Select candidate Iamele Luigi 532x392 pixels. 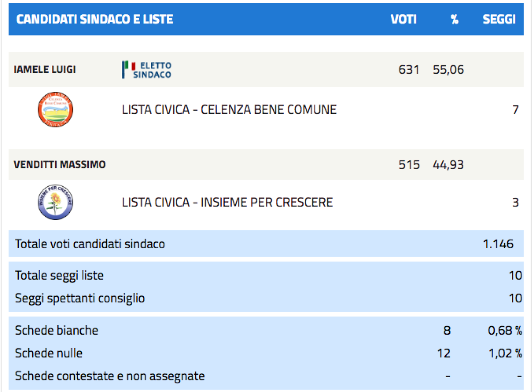pos(45,70)
